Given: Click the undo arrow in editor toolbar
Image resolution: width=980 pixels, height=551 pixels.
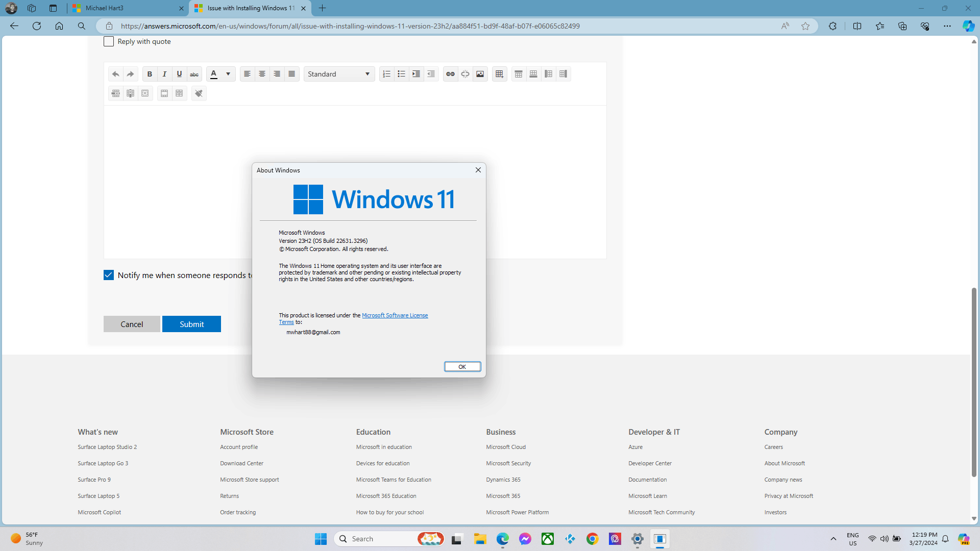Looking at the screenshot, I should pos(116,74).
